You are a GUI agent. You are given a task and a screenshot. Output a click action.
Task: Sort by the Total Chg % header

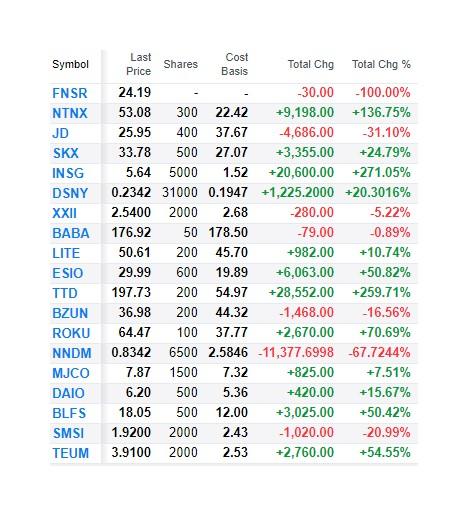[381, 64]
